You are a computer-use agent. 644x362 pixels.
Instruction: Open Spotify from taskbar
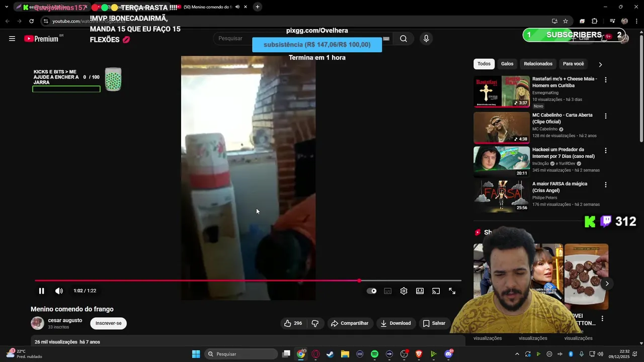[374, 354]
